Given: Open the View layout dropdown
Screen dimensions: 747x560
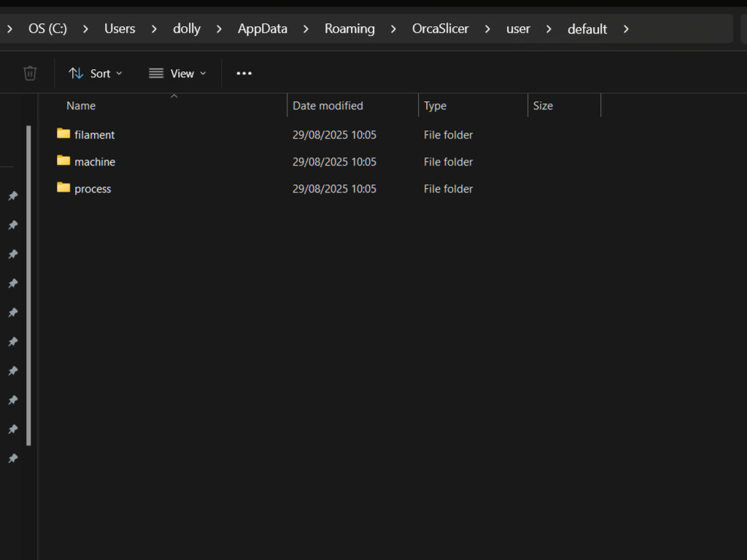Looking at the screenshot, I should coord(177,74).
